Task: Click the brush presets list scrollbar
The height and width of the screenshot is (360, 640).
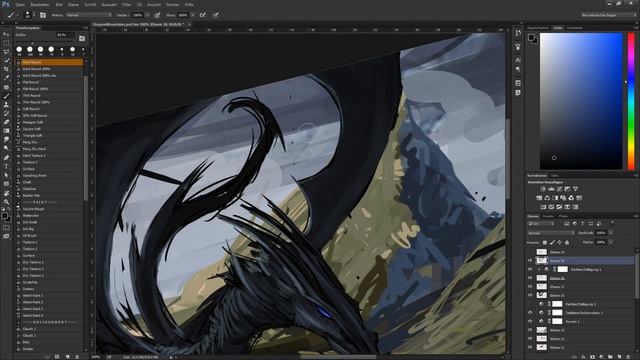Action: pyautogui.click(x=86, y=137)
